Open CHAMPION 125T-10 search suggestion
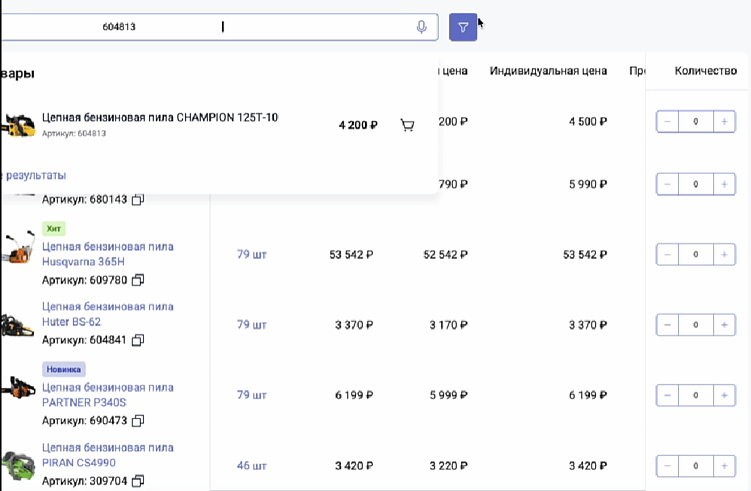The image size is (751, 491). pos(160,118)
